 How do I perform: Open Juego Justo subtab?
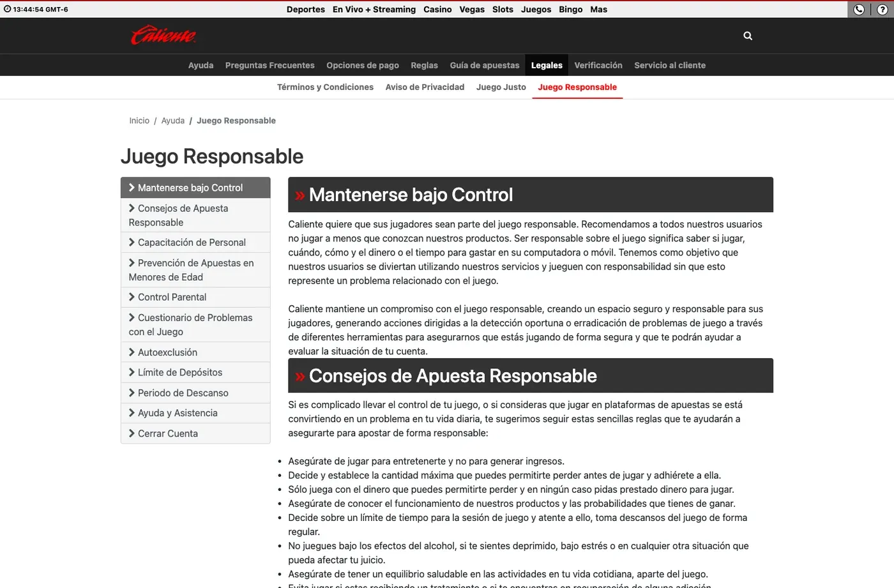coord(501,87)
